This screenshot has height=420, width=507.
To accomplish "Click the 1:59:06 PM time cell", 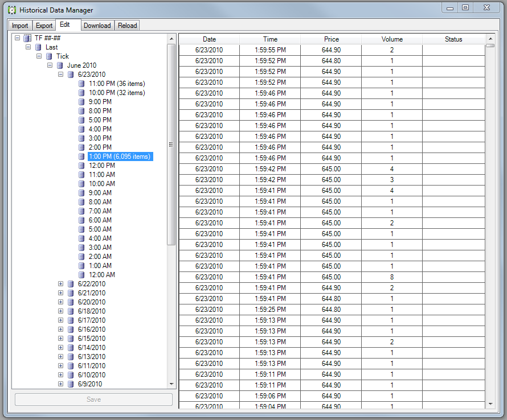I will tap(270, 396).
